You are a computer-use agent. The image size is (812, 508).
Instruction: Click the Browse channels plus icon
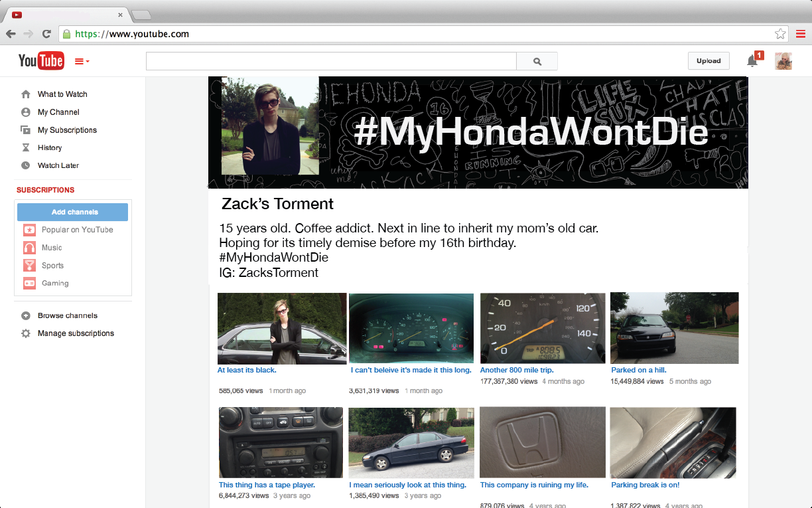[26, 315]
